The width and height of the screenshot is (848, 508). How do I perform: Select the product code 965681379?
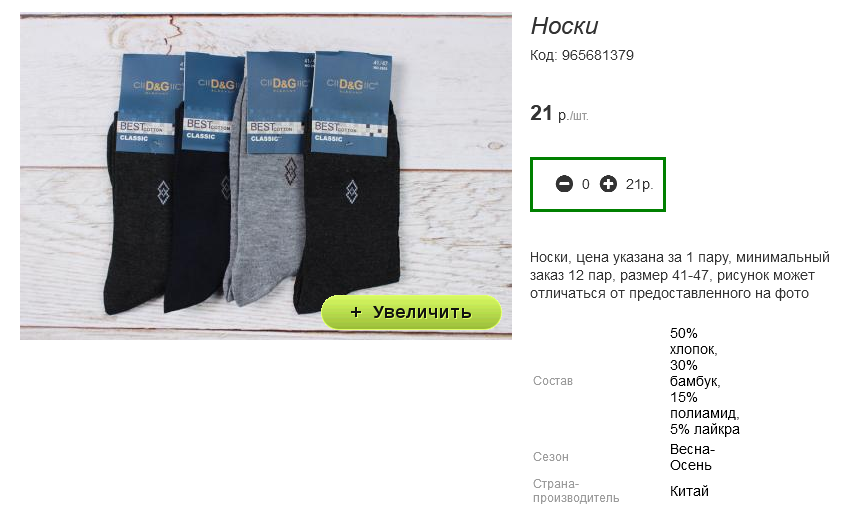(x=598, y=55)
